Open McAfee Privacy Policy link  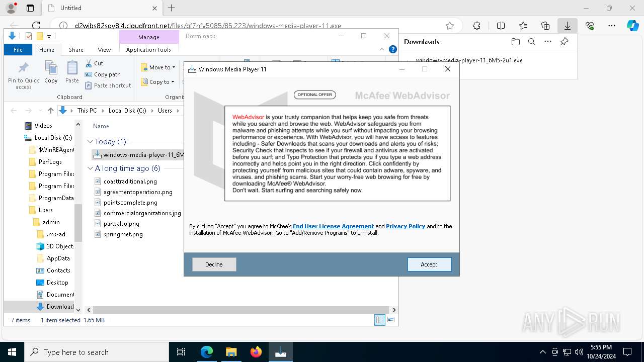pyautogui.click(x=406, y=226)
